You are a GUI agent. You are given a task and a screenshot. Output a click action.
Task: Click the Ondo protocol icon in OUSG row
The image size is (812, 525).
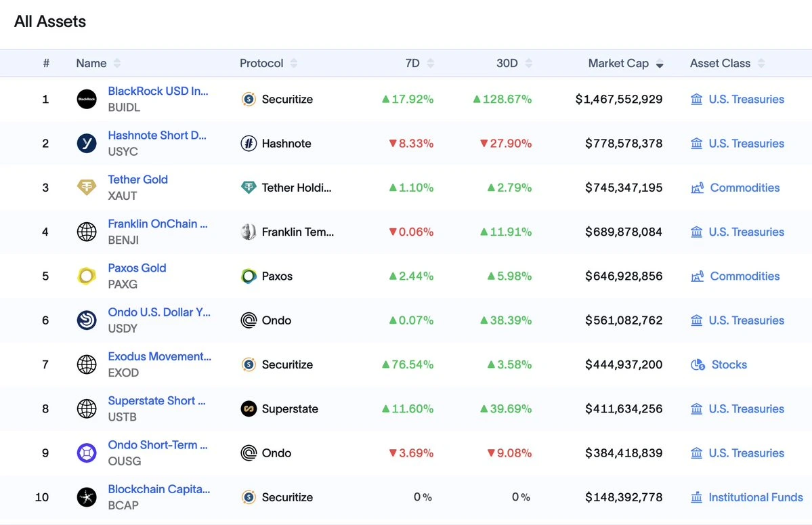tap(249, 453)
